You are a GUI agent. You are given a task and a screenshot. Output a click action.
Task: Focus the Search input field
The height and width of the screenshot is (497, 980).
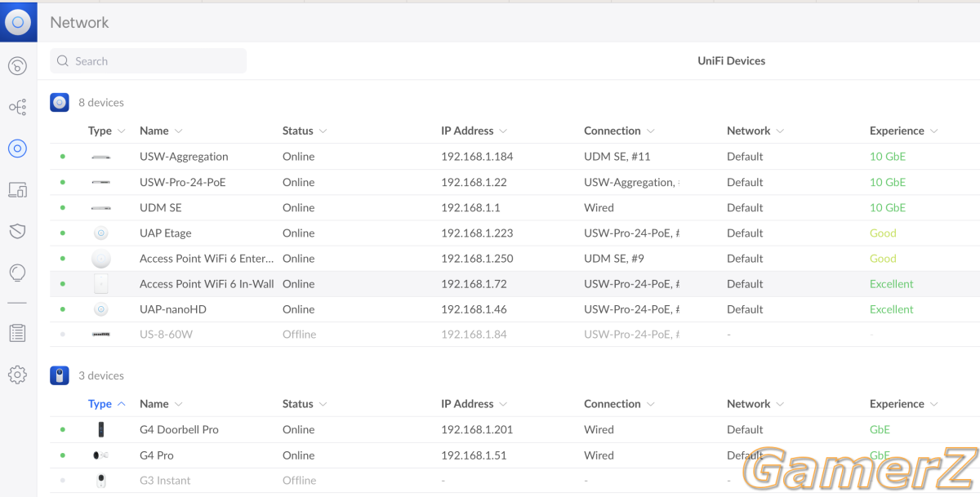coord(148,61)
